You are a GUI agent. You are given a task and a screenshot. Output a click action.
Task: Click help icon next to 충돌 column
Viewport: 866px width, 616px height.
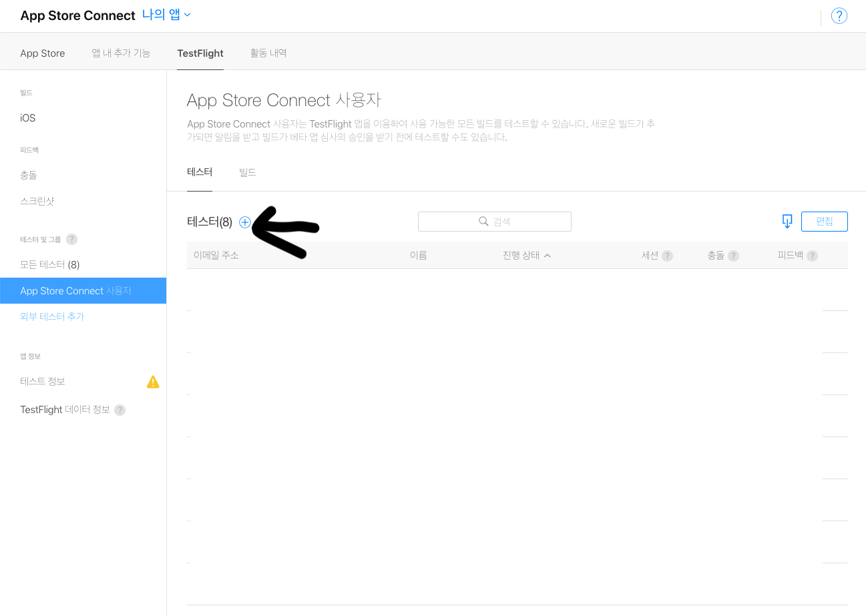(733, 256)
